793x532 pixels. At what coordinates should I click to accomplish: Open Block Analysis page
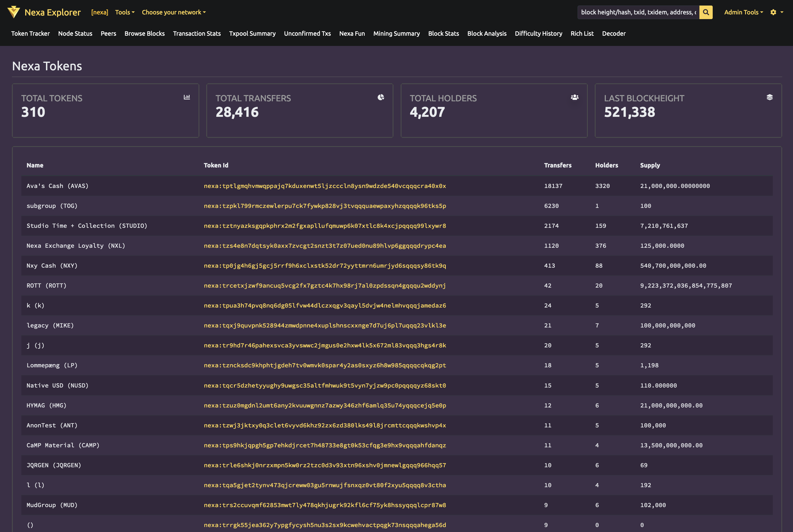point(487,33)
